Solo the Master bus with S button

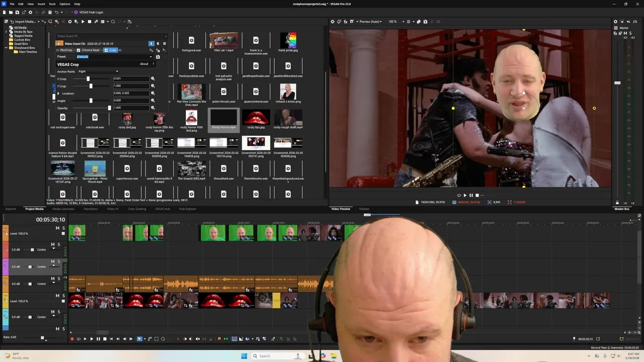click(630, 33)
